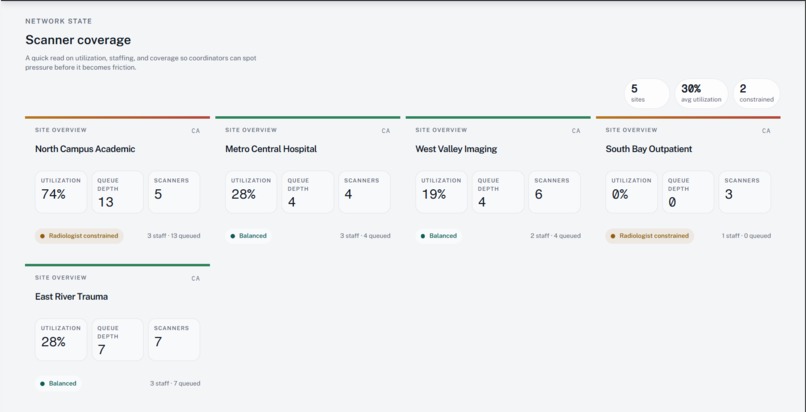806x412 pixels.
Task: Click North Campus queue depth 13 tile
Action: [117, 192]
